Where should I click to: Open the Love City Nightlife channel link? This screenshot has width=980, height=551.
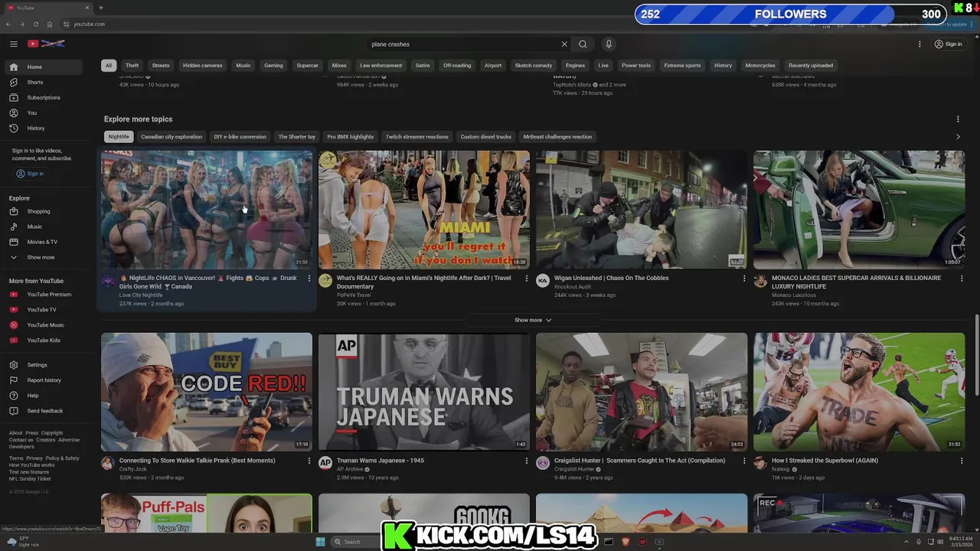(x=141, y=295)
